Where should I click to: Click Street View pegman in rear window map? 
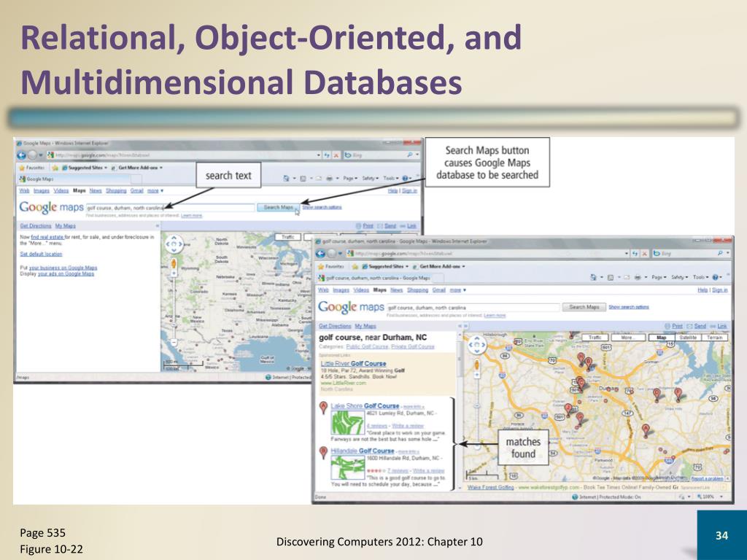click(x=174, y=263)
